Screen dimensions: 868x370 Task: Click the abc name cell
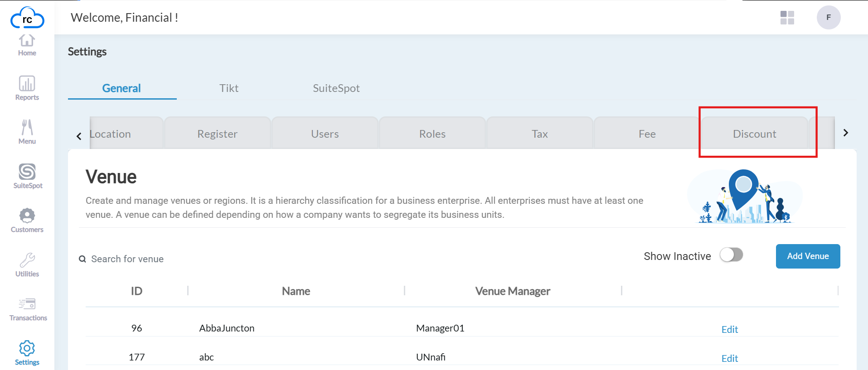[x=206, y=357]
